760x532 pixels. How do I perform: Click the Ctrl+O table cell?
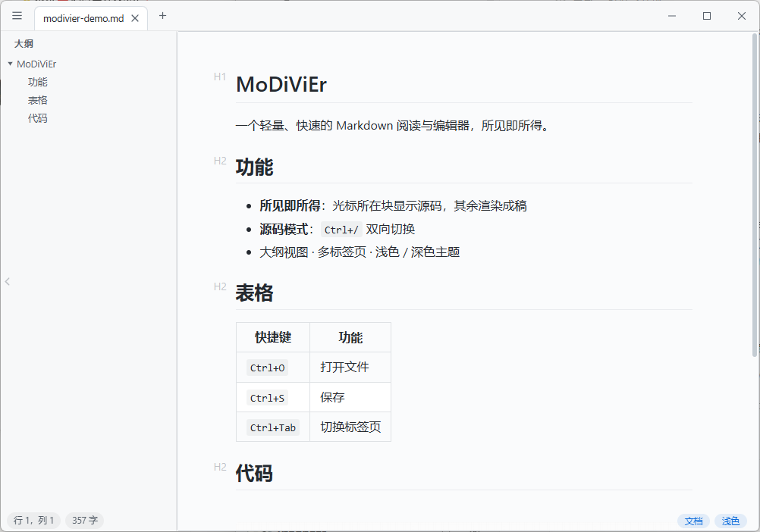(273, 368)
